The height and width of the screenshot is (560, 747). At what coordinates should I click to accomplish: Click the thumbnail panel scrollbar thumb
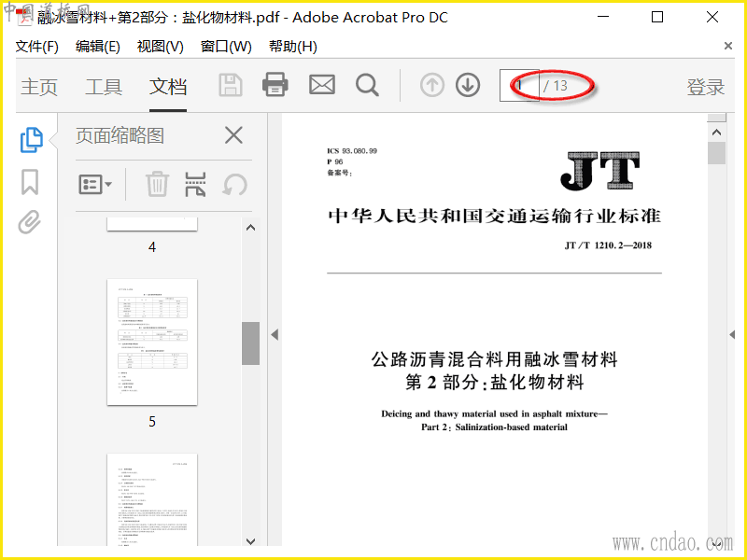[250, 343]
